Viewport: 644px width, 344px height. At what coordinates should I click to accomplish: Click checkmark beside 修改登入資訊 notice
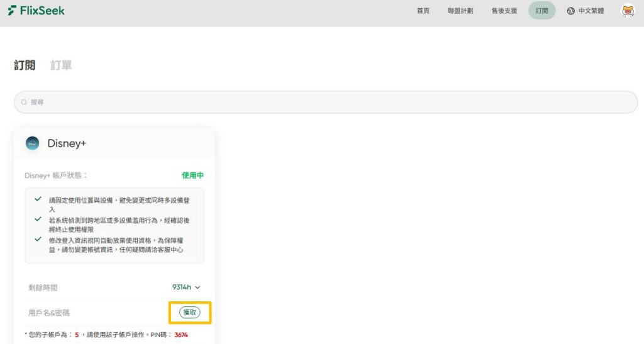[x=38, y=239]
